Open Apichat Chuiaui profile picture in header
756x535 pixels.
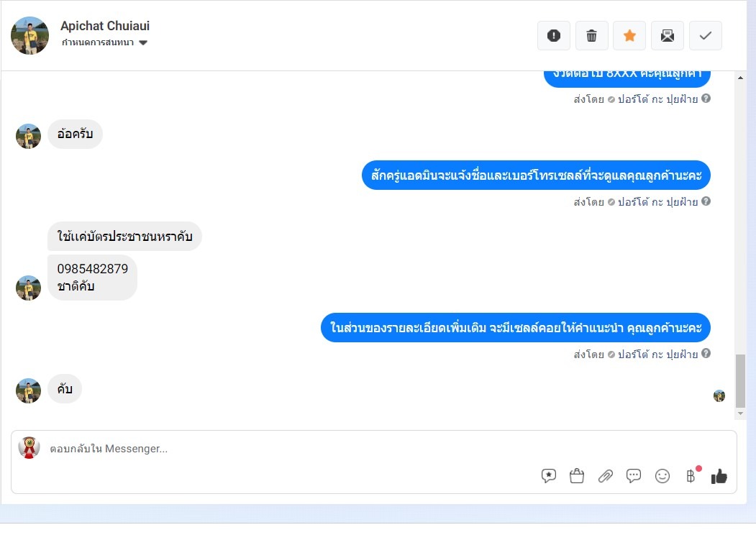(30, 35)
